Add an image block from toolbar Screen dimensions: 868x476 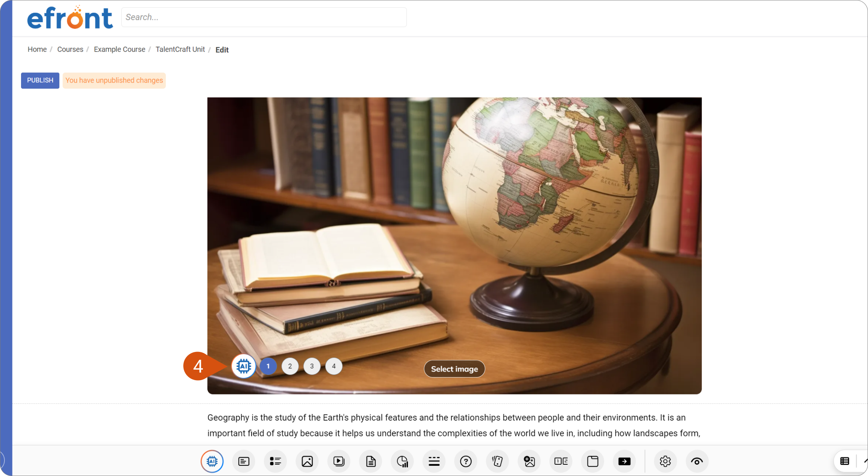[x=307, y=461]
